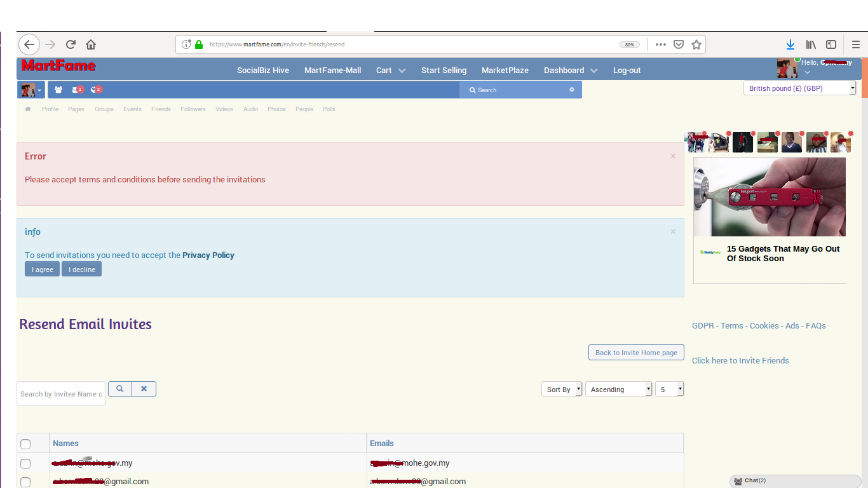Select all invitees with the header checkbox

click(25, 444)
